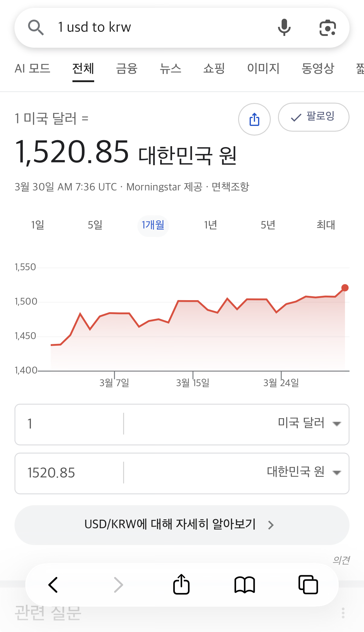Switch to the 금융 tab
This screenshot has height=632, width=364.
pos(127,69)
